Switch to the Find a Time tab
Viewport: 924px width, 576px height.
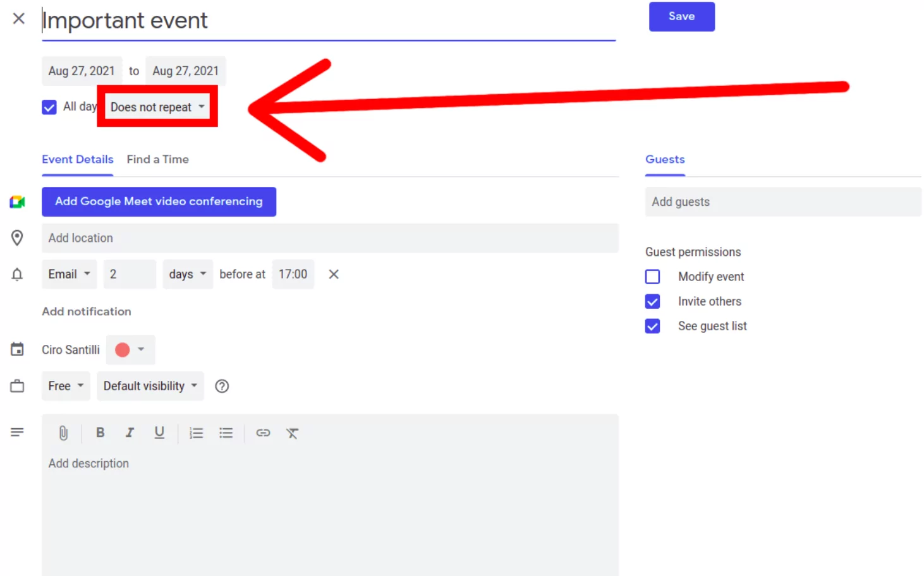[157, 160]
